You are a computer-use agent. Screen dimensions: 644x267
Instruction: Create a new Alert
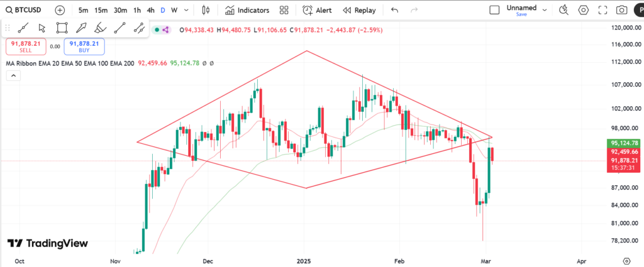tap(318, 10)
